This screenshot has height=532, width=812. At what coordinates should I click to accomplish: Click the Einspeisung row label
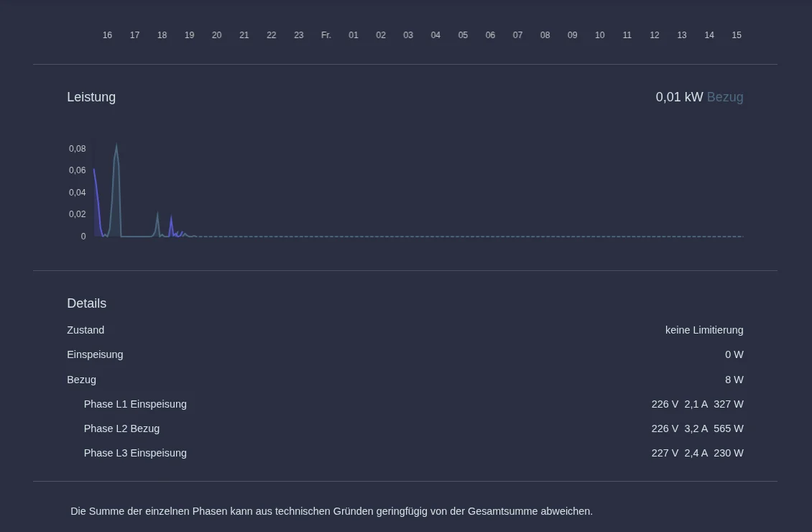[95, 355]
